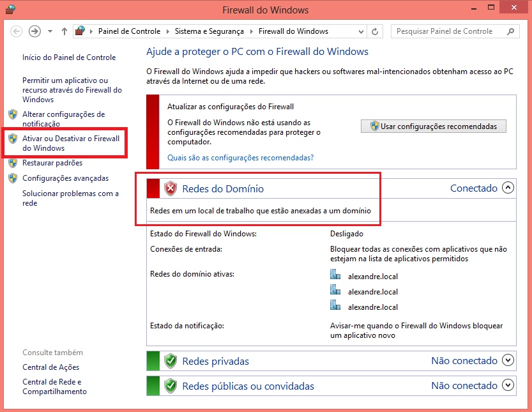Select Sistema e Segurança breadcrumb
532x412 pixels.
click(209, 31)
